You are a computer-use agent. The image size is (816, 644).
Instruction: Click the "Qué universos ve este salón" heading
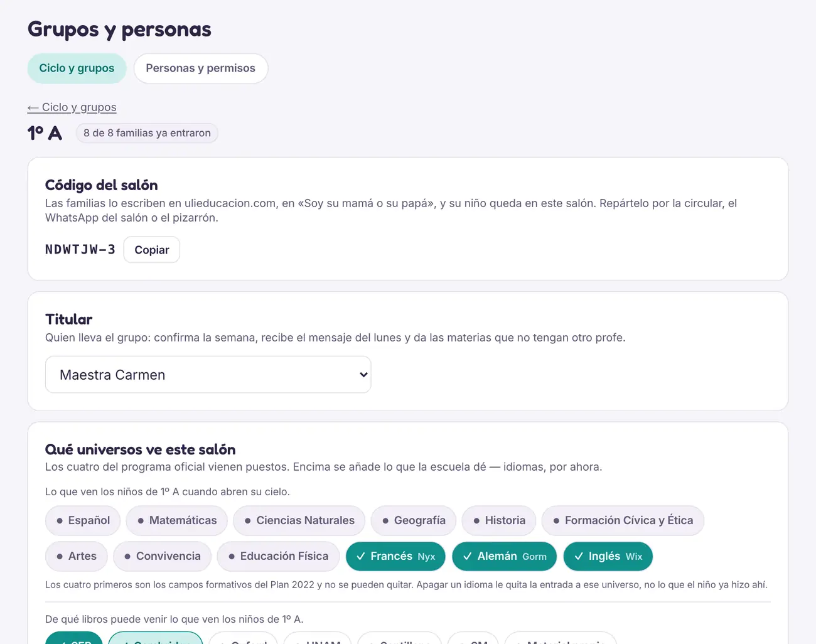(x=141, y=449)
